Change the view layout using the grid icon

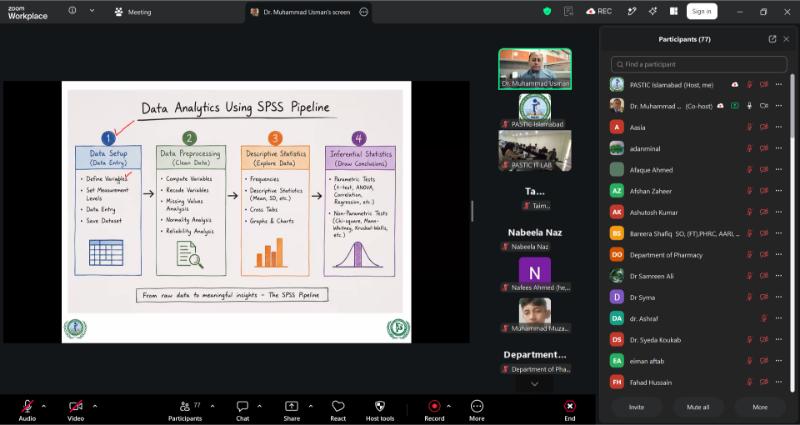(x=673, y=11)
